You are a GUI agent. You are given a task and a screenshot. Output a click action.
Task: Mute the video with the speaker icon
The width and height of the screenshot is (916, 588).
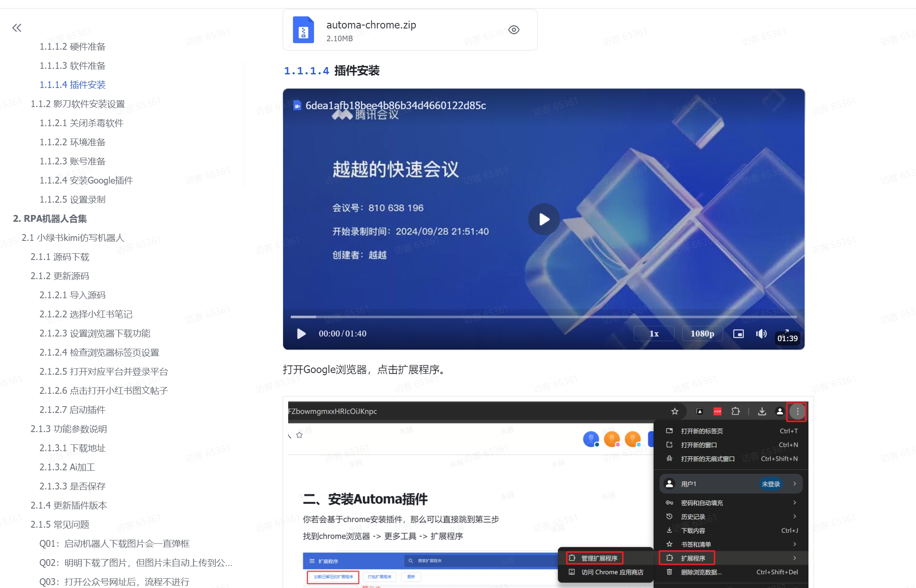pos(761,334)
